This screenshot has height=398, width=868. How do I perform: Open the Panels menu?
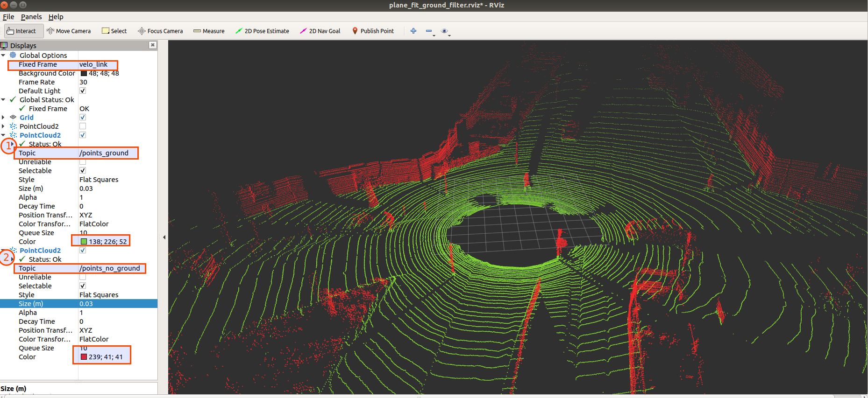point(31,17)
